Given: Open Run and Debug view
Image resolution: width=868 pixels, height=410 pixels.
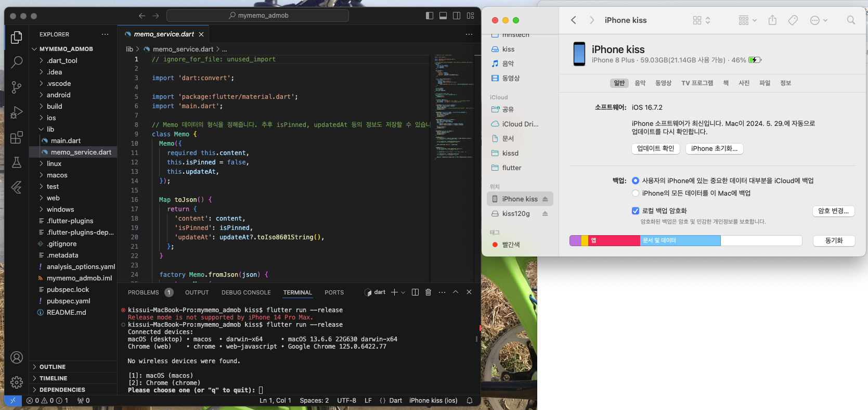Looking at the screenshot, I should pos(17,112).
